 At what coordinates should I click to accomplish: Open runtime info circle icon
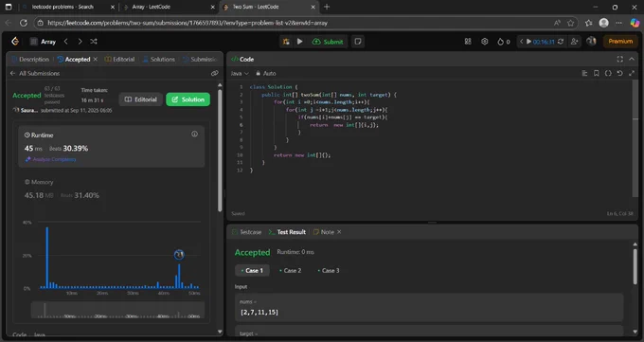pyautogui.click(x=194, y=134)
